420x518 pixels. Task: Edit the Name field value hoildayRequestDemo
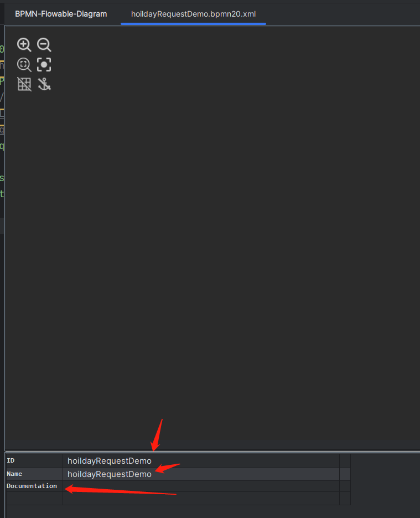click(201, 474)
